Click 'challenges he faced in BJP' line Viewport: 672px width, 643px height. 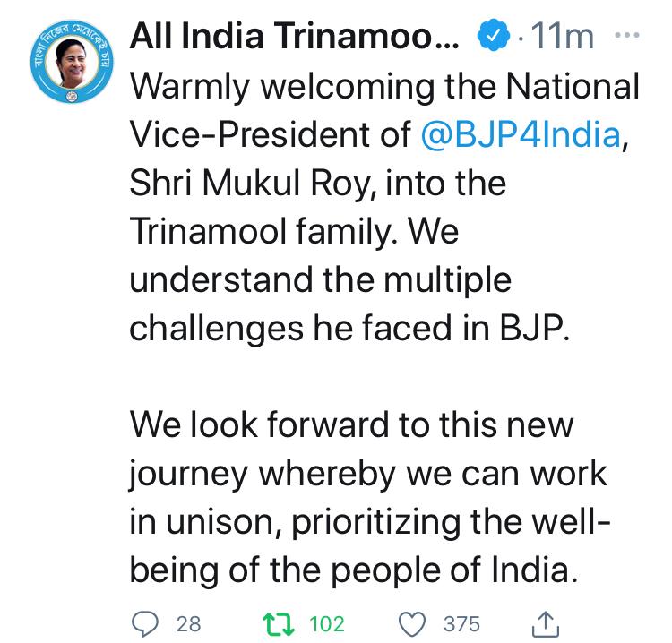click(x=350, y=329)
